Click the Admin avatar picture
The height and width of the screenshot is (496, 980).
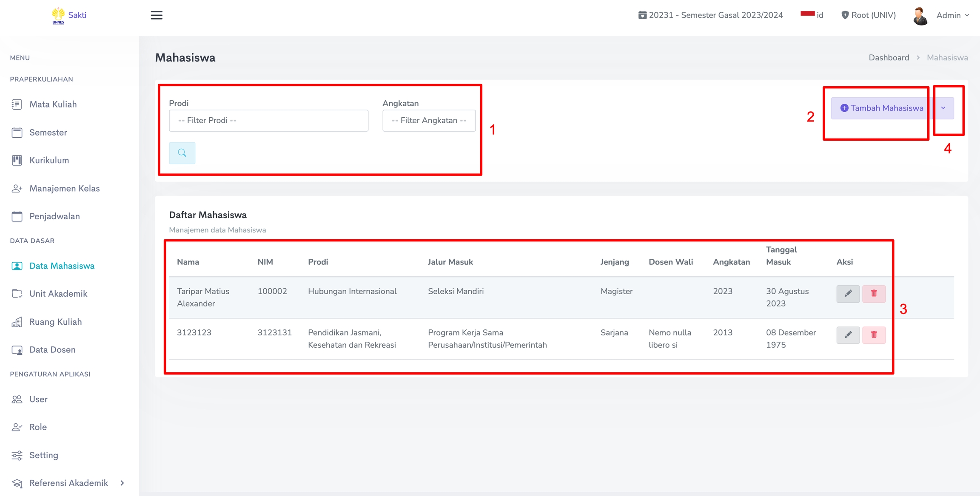(x=920, y=16)
